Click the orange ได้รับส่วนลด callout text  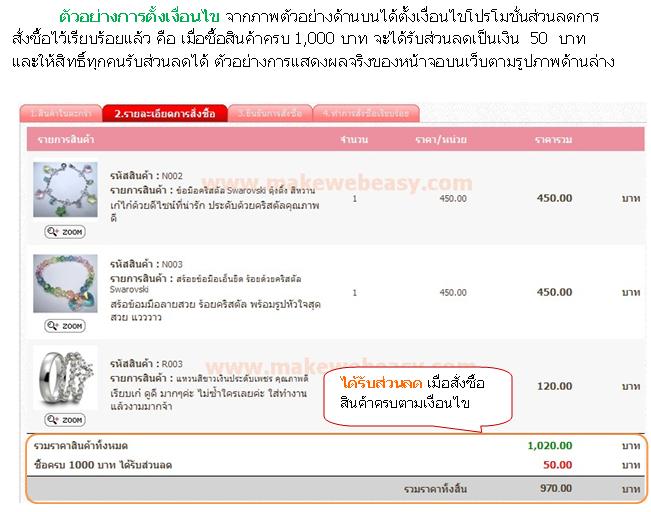[x=381, y=383]
